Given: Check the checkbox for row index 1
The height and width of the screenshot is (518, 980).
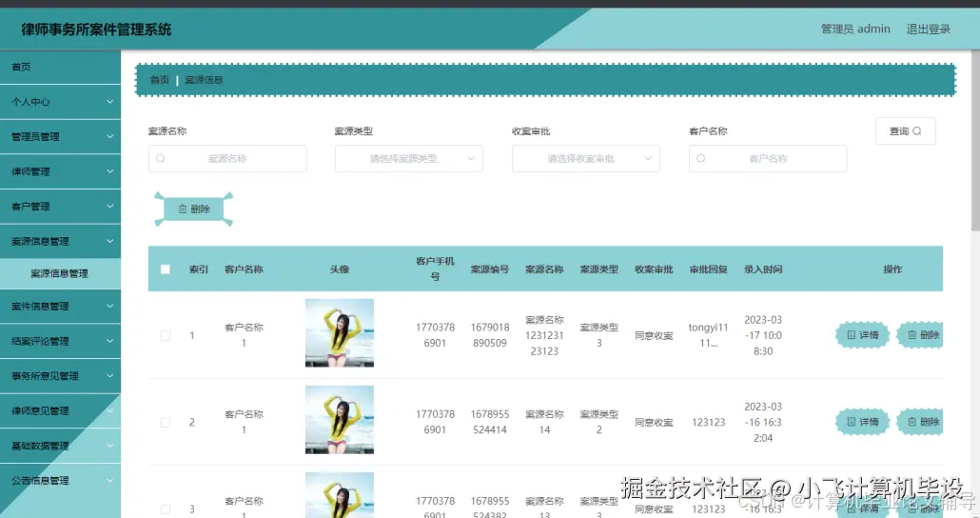Looking at the screenshot, I should [x=165, y=335].
